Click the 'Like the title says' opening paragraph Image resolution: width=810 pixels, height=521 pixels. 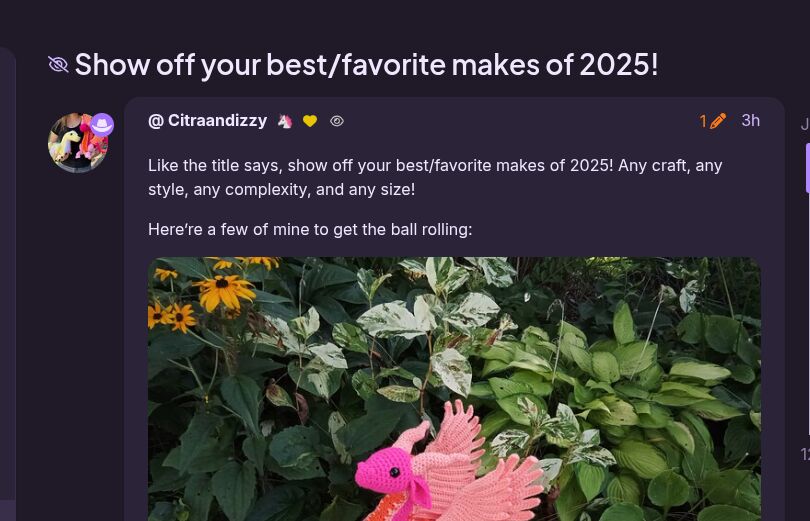click(435, 177)
